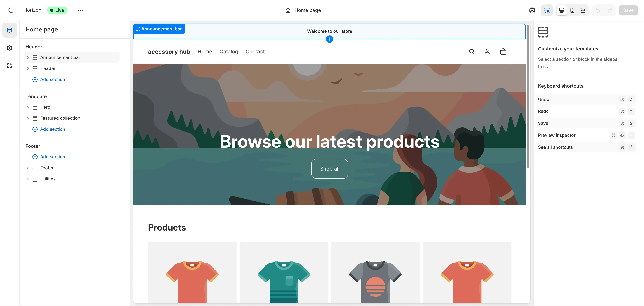Open incognito store preview
Image resolution: width=644 pixels, height=306 pixels.
532,10
